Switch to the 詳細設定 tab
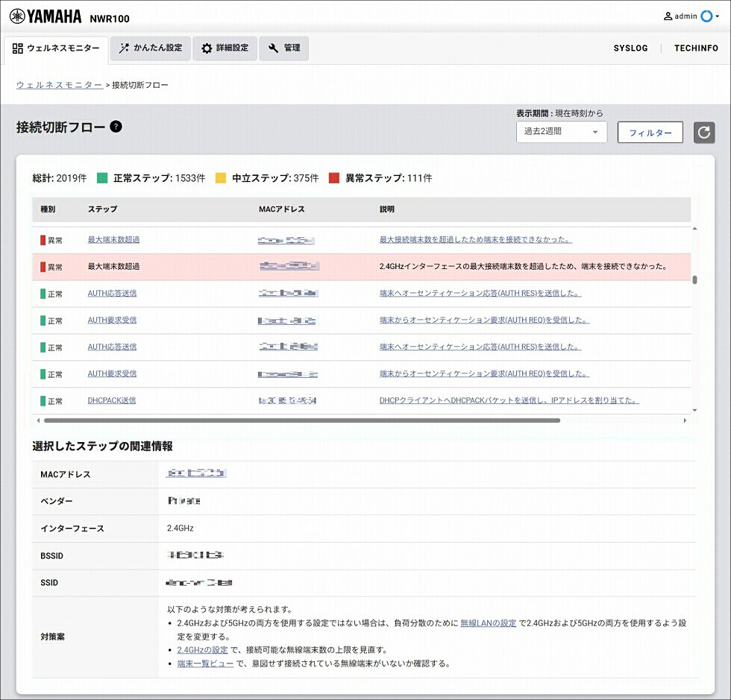 [x=225, y=48]
